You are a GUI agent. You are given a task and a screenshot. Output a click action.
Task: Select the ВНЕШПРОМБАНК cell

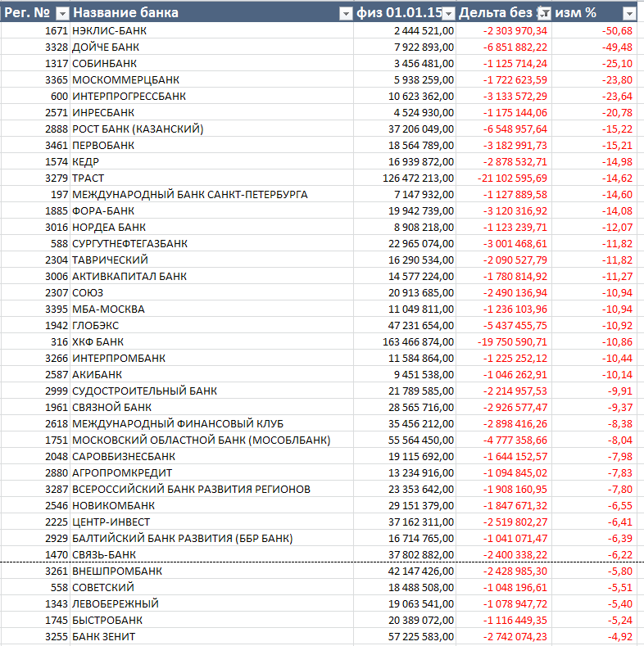(211, 571)
